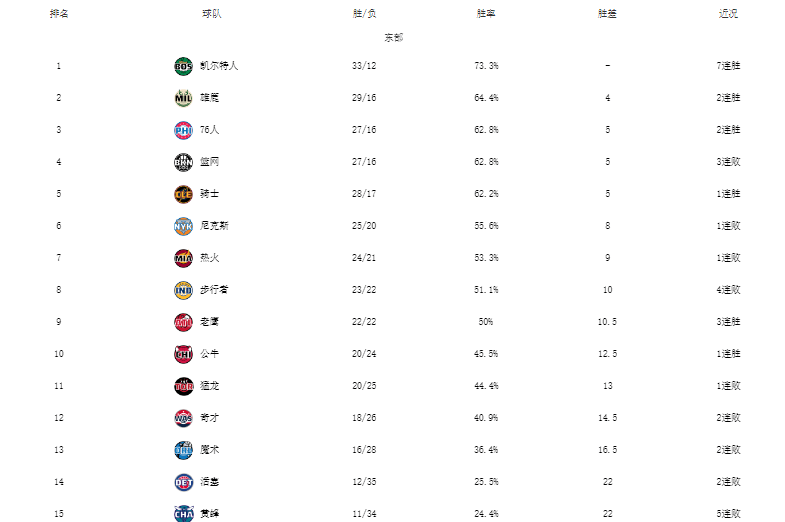The width and height of the screenshot is (785, 522).
Task: Select the IND 步行者 logo
Action: pos(183,290)
